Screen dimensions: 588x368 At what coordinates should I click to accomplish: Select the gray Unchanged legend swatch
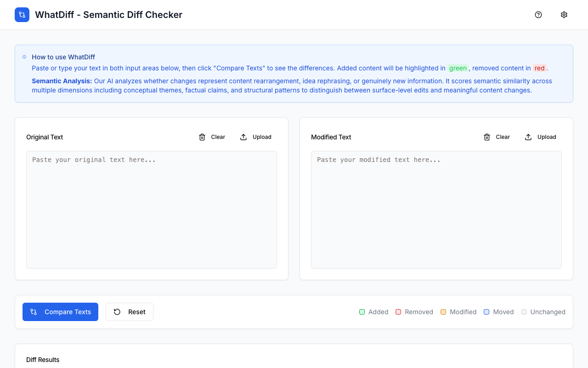tap(524, 312)
